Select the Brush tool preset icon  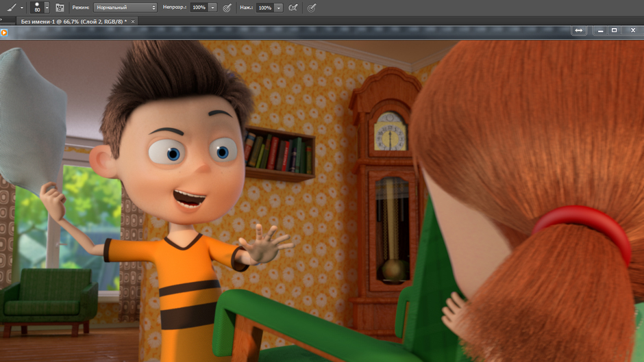coord(12,8)
